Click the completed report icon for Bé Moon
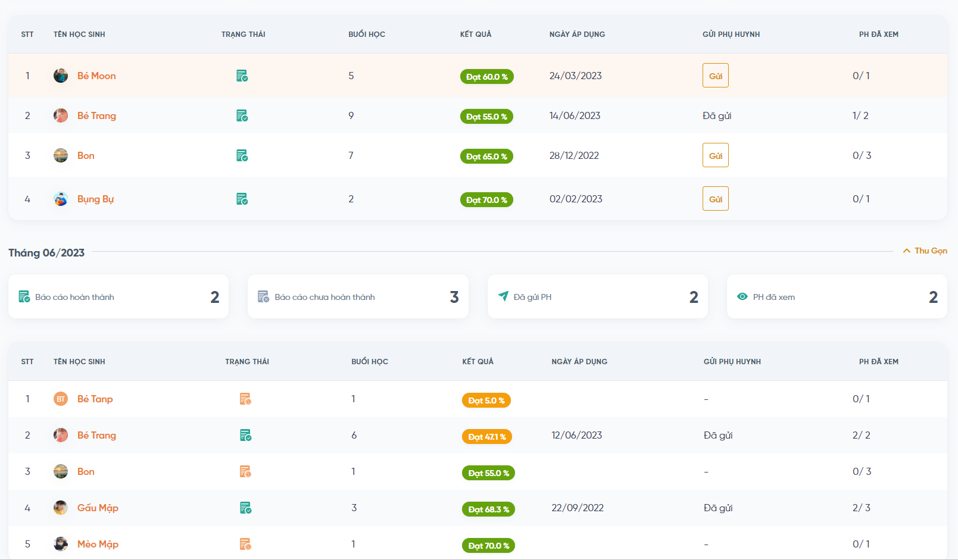Viewport: 958px width, 560px height. point(242,76)
